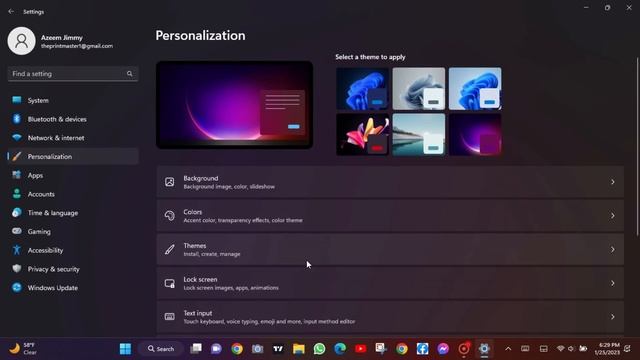
Task: Open the Camera app from taskbar
Action: click(258, 349)
